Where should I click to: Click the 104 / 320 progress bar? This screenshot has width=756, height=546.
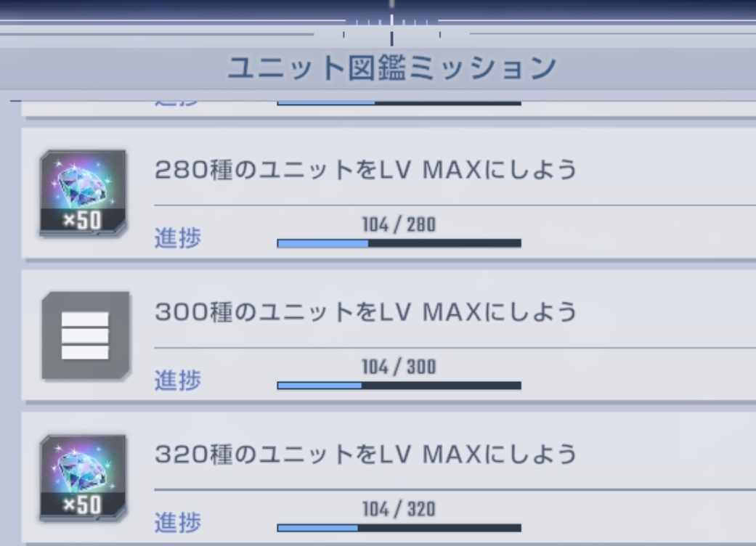click(x=399, y=528)
